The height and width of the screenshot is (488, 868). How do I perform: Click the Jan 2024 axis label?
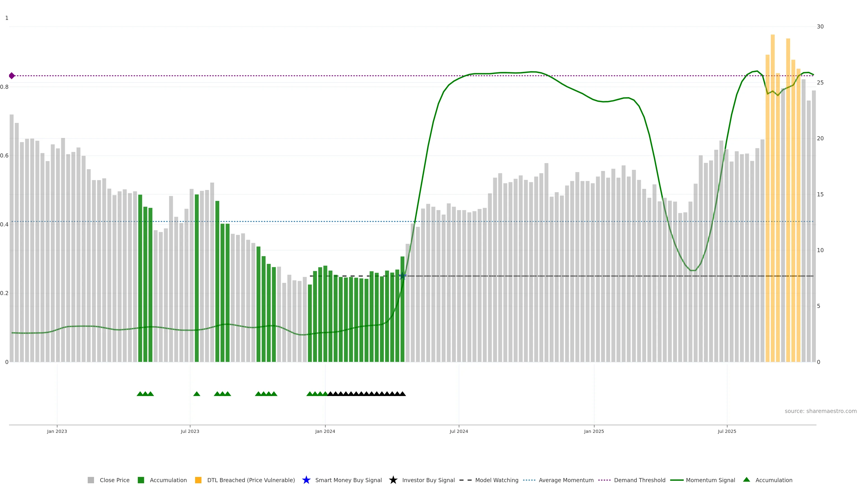pyautogui.click(x=325, y=432)
